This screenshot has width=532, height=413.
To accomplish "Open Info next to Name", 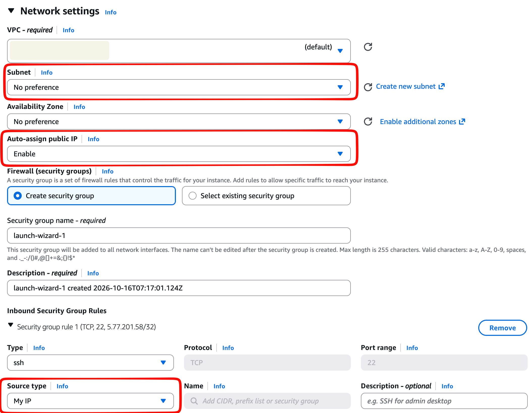I will point(219,386).
